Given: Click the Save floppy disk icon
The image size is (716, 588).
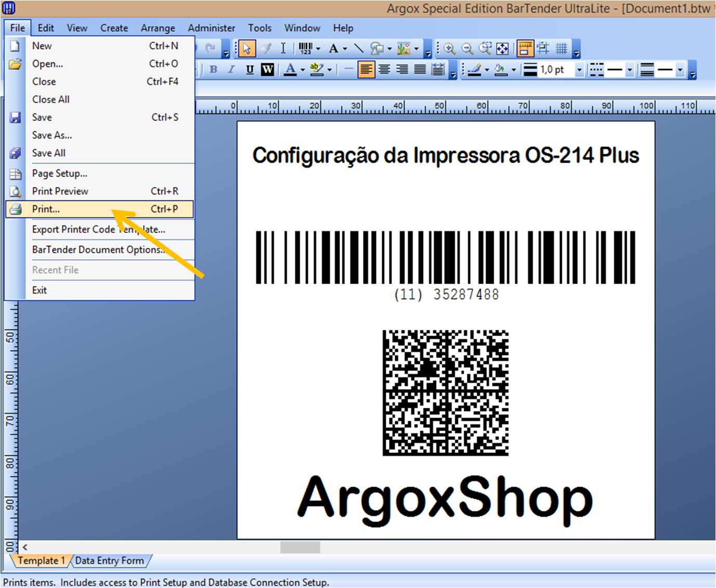Looking at the screenshot, I should (x=16, y=117).
